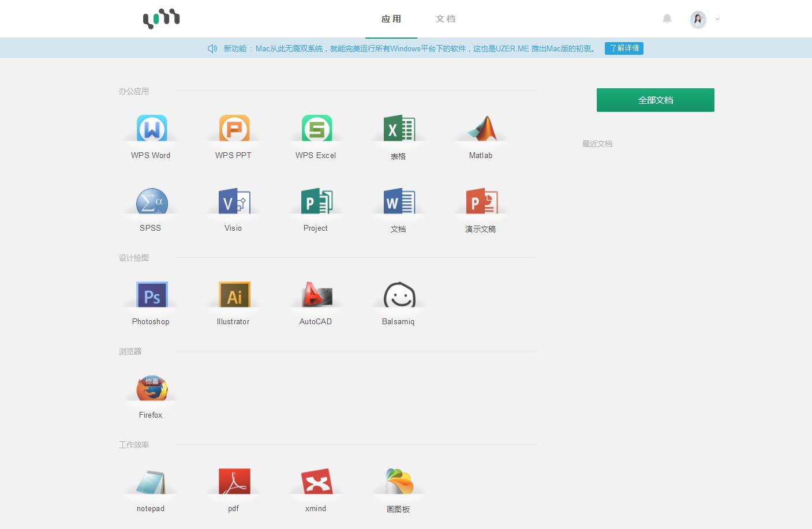The height and width of the screenshot is (529, 812).
Task: Click the Illustrator label text
Action: pyautogui.click(x=233, y=321)
